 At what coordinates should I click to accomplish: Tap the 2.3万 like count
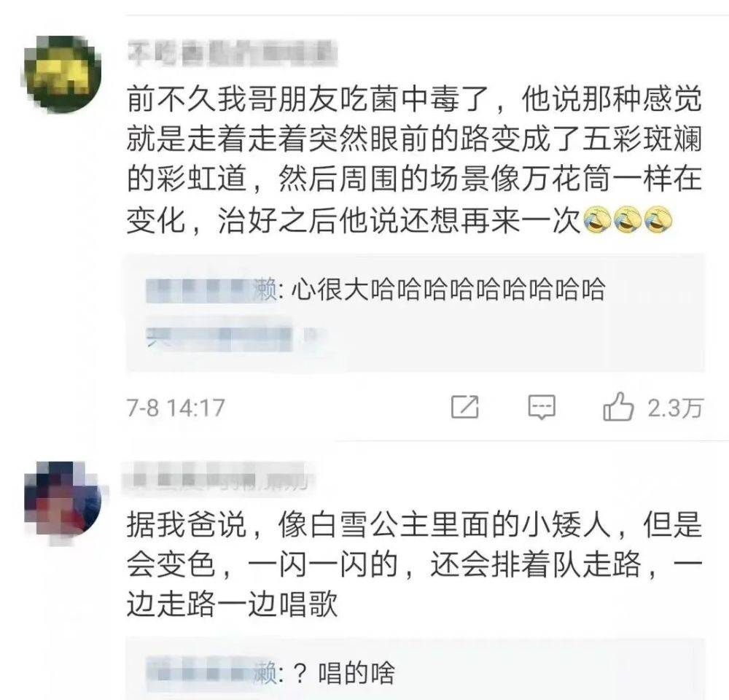click(x=675, y=408)
